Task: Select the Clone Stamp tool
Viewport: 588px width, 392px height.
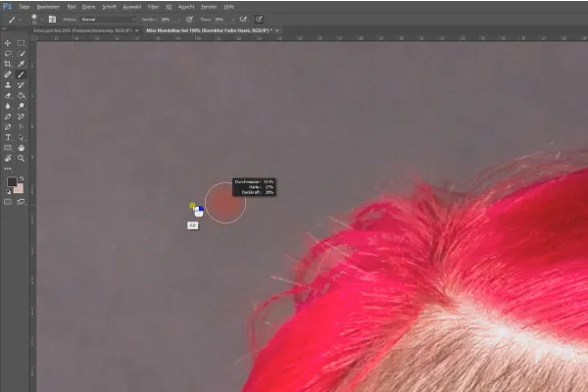Action: (8, 85)
